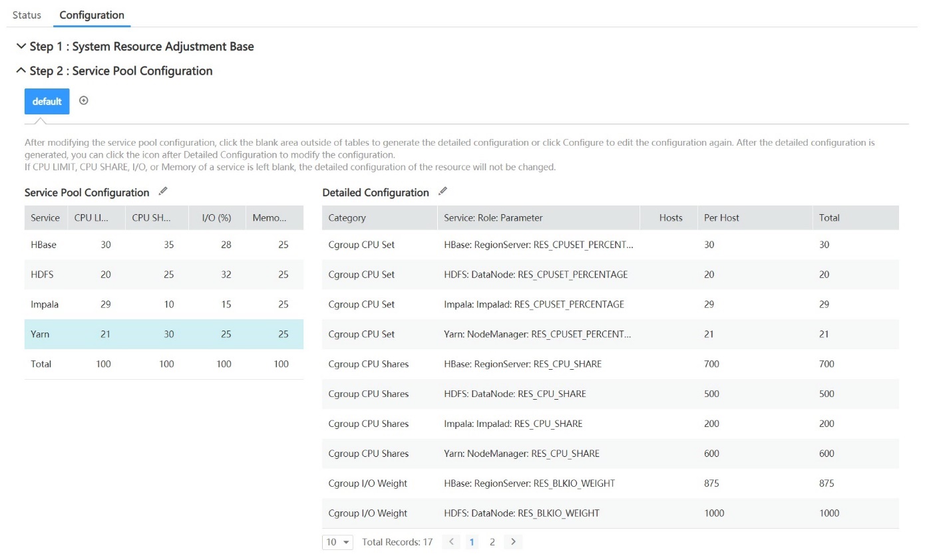
Task: Click the Total Records: 17 label
Action: click(397, 542)
